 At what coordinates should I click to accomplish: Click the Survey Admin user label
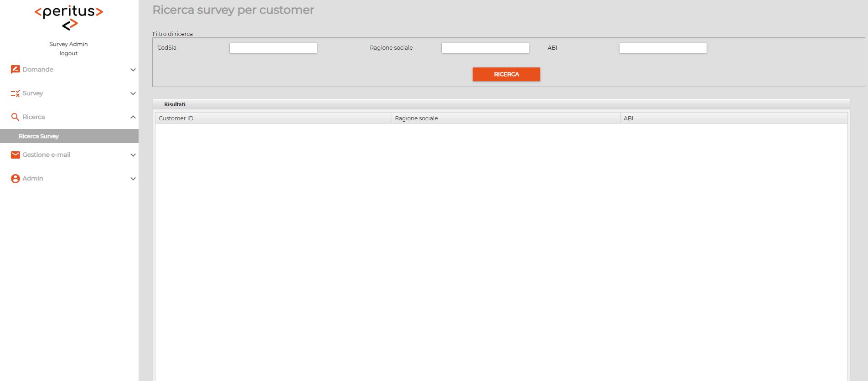pyautogui.click(x=68, y=44)
